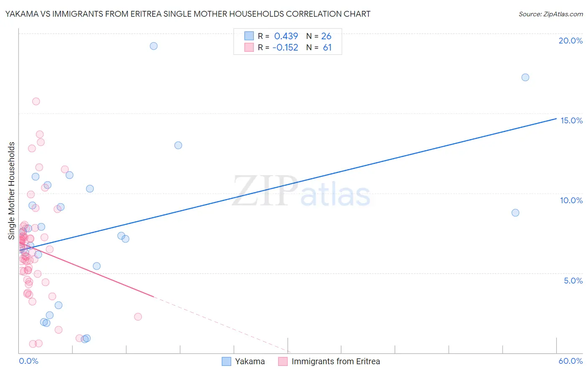
Task: Click the blue data point near 17.3% at far right
Action: 525,77
